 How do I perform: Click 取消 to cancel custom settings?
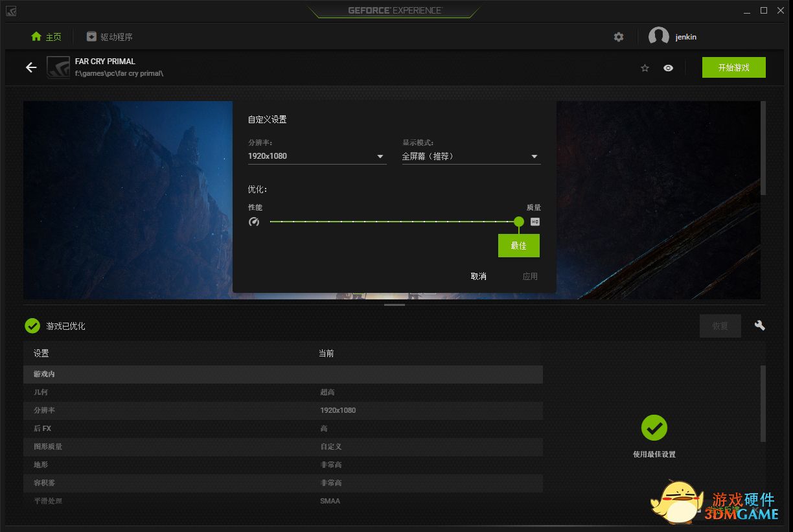479,276
